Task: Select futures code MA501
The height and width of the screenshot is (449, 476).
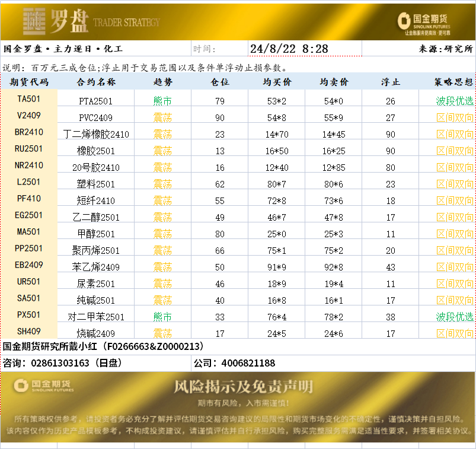Action: pyautogui.click(x=29, y=232)
